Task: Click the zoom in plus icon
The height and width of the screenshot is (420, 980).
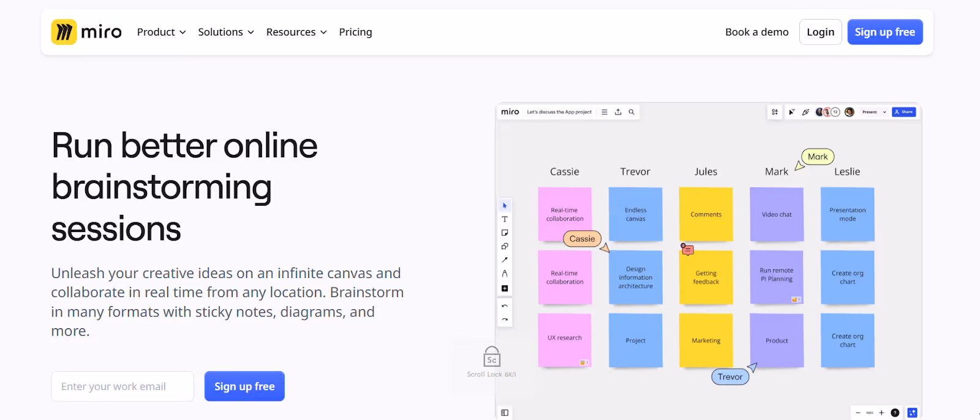Action: click(x=881, y=413)
